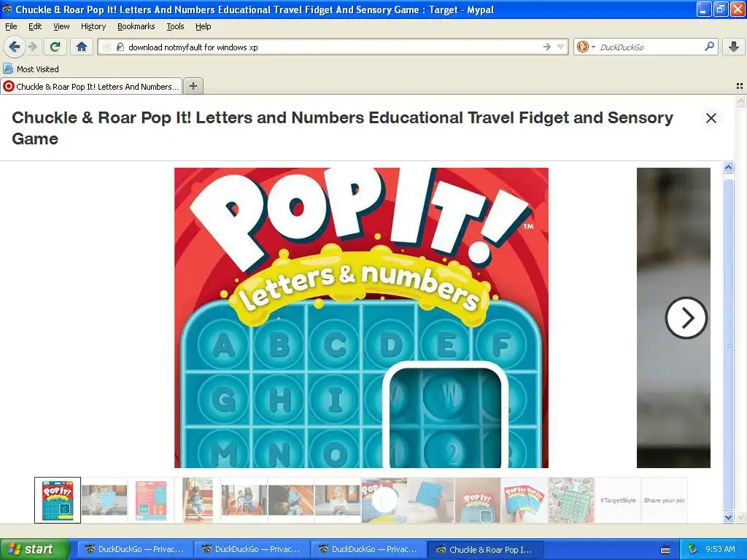Go back to the previous page
The image size is (747, 560).
click(x=15, y=47)
